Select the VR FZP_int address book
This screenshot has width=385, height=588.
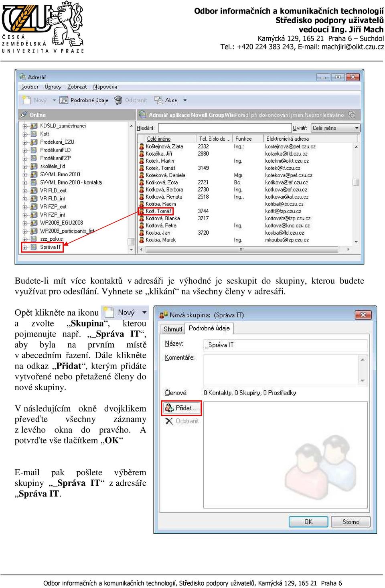point(53,215)
